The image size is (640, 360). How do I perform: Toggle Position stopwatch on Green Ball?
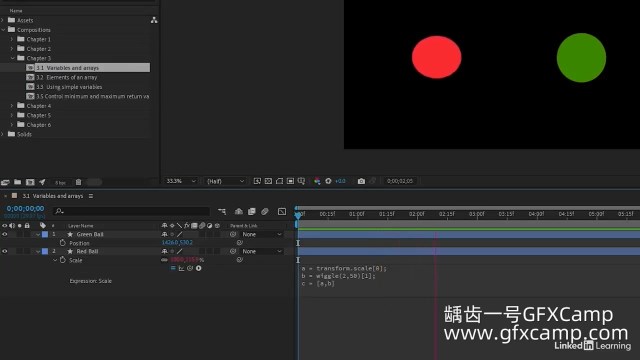tap(62, 243)
